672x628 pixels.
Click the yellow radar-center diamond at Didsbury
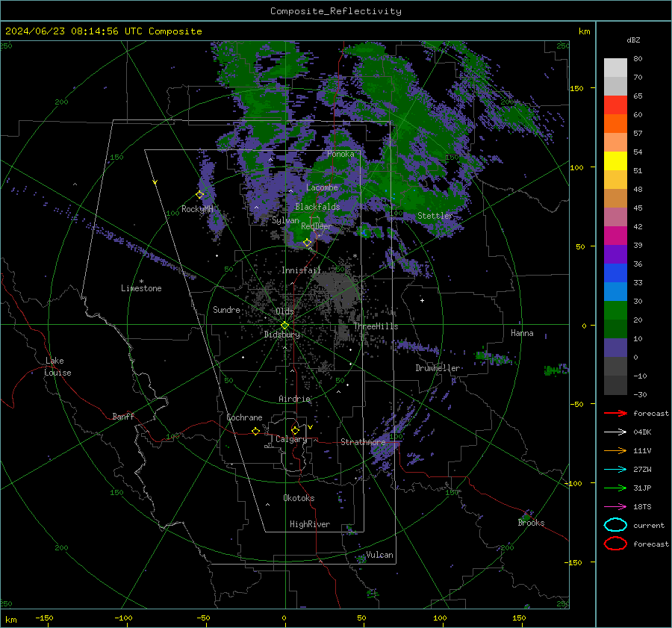285,326
